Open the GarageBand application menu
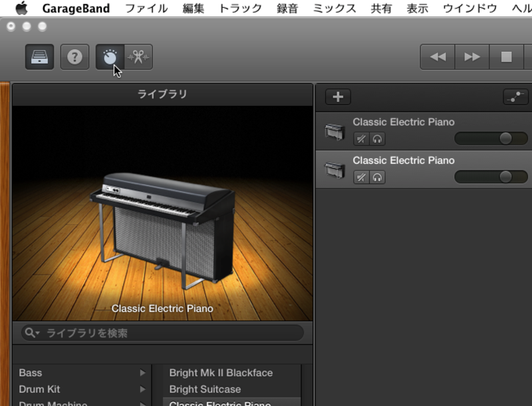The image size is (532, 406). (76, 8)
